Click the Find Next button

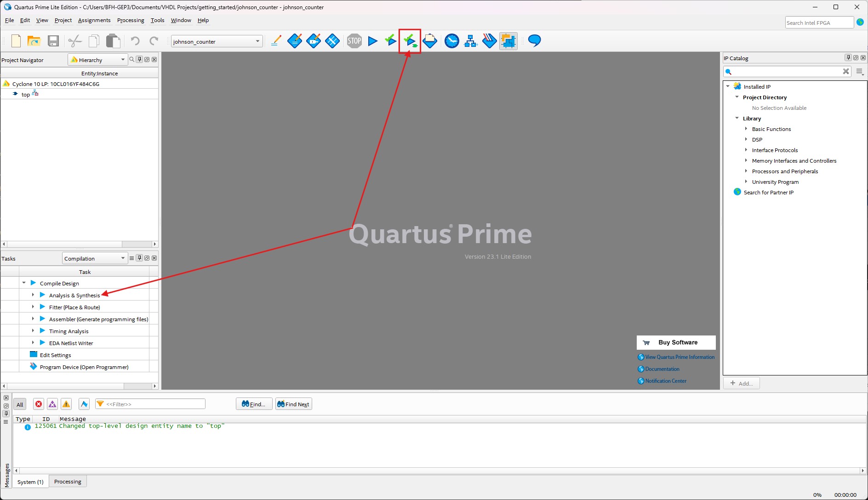coord(294,404)
